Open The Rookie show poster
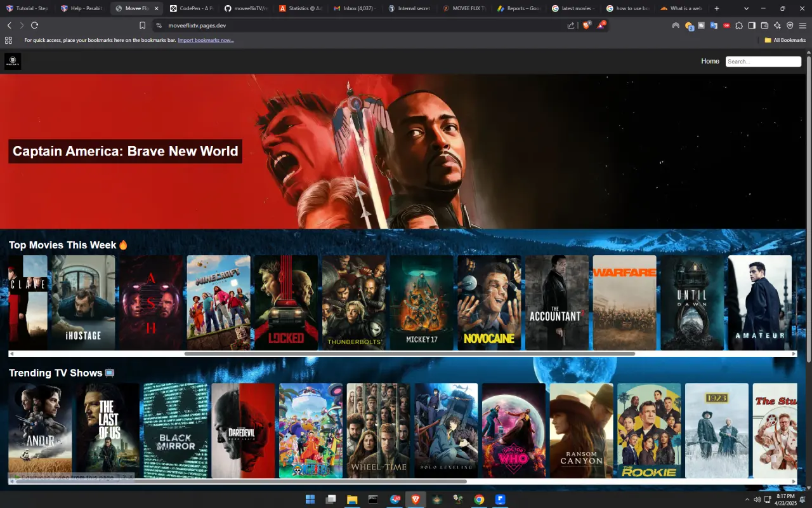This screenshot has height=508, width=812. (649, 431)
